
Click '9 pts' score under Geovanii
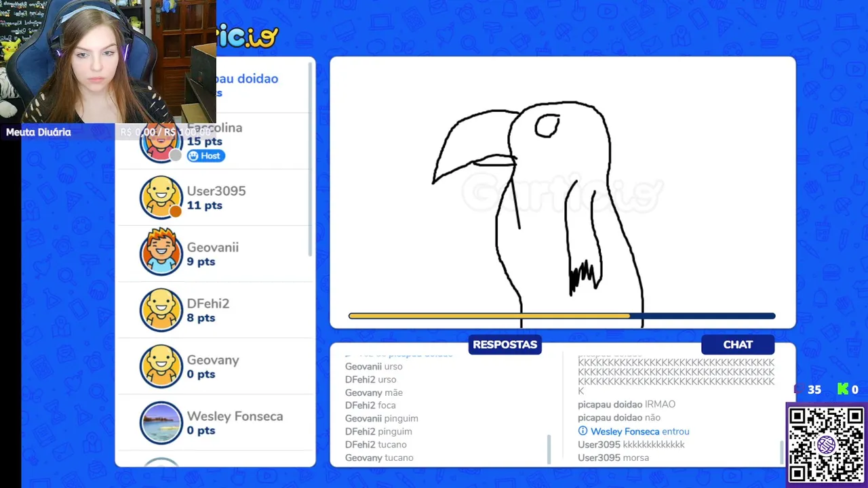(201, 262)
